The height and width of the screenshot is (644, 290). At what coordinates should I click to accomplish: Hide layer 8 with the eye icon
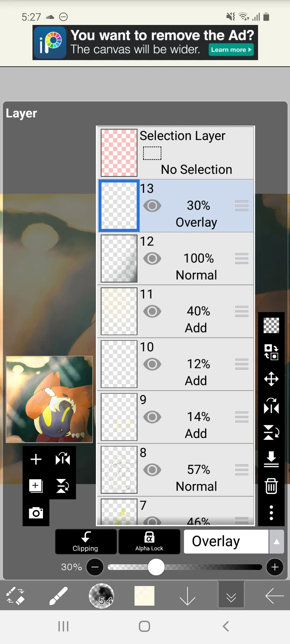[152, 470]
